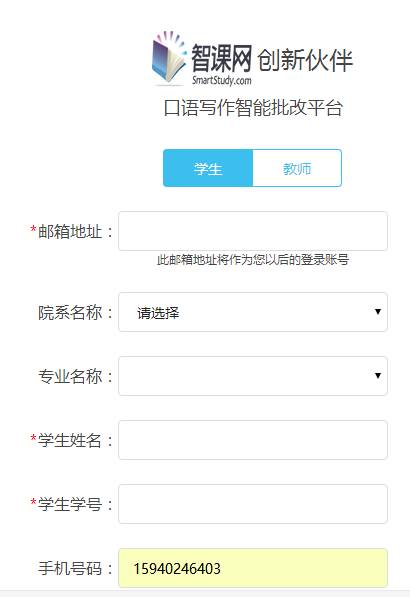Click the arrow on the 专业名称 dropdown

click(x=378, y=376)
